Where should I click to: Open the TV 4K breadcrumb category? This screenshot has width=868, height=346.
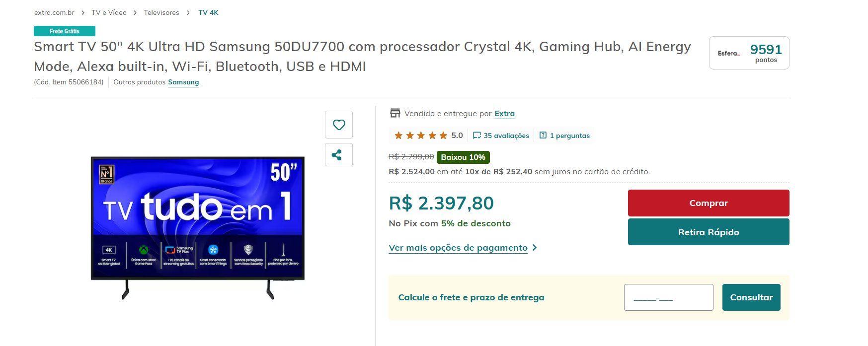208,12
